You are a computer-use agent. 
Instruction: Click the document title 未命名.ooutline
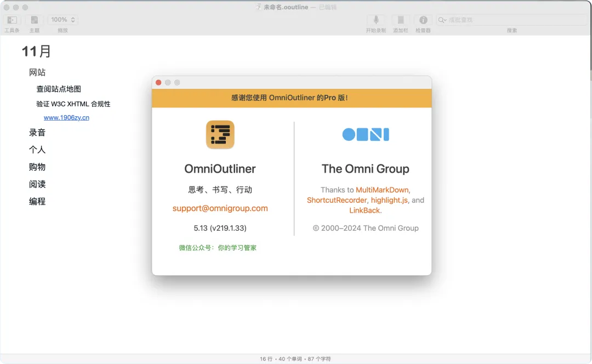[286, 7]
